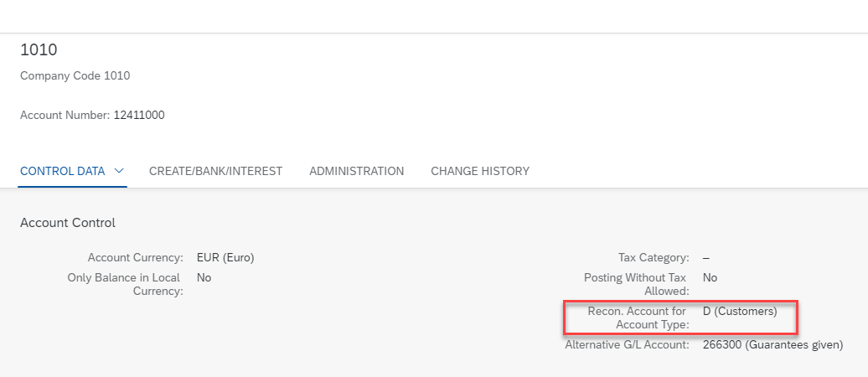
Task: Click the Recon. Account for Account Type label
Action: [637, 318]
